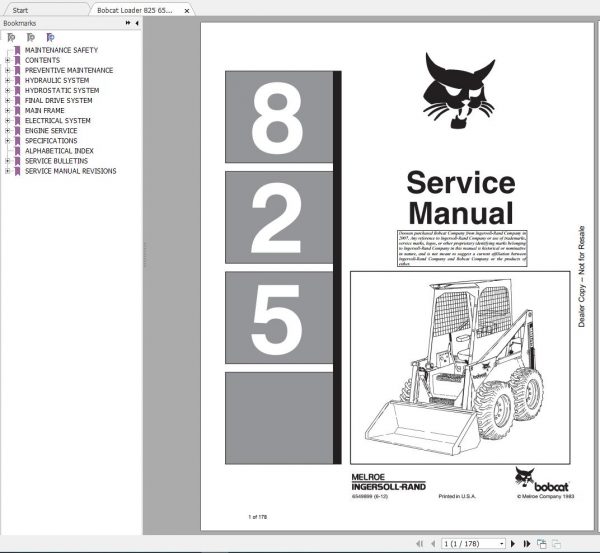Go to the first page

click(x=420, y=543)
